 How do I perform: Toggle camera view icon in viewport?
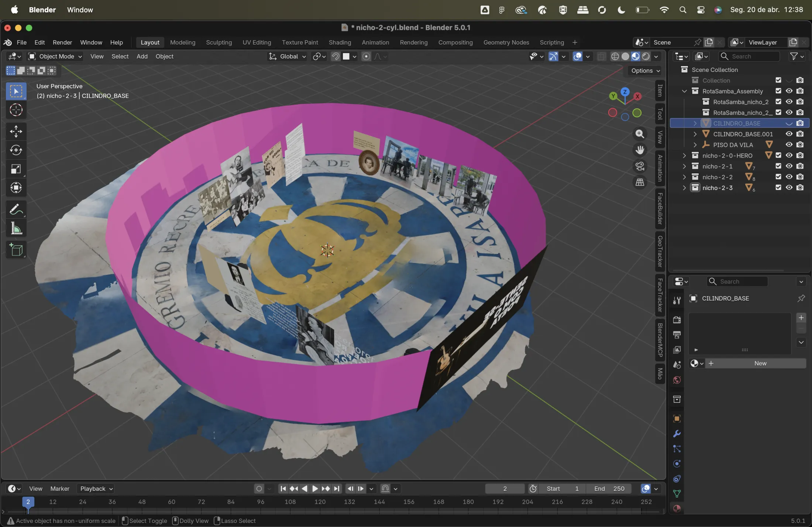[640, 166]
